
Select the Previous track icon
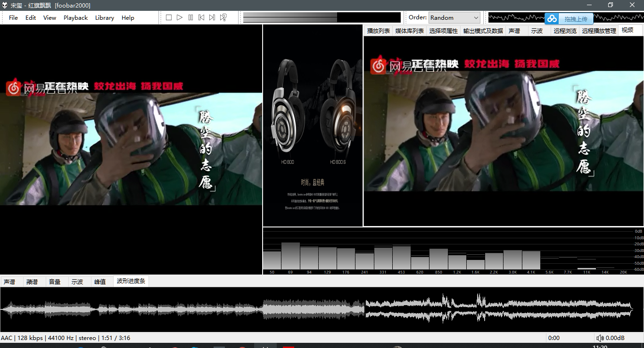tap(201, 17)
